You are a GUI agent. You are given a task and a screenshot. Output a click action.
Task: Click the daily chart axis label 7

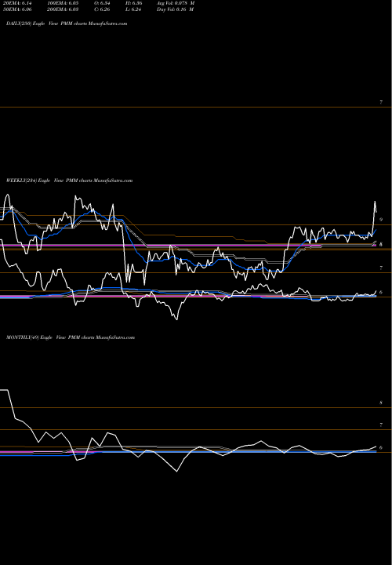click(x=381, y=103)
